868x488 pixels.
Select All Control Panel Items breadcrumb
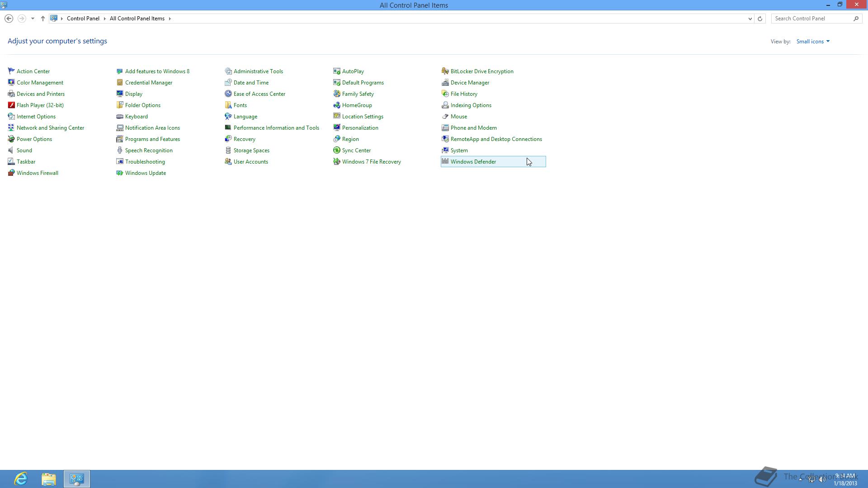coord(137,19)
